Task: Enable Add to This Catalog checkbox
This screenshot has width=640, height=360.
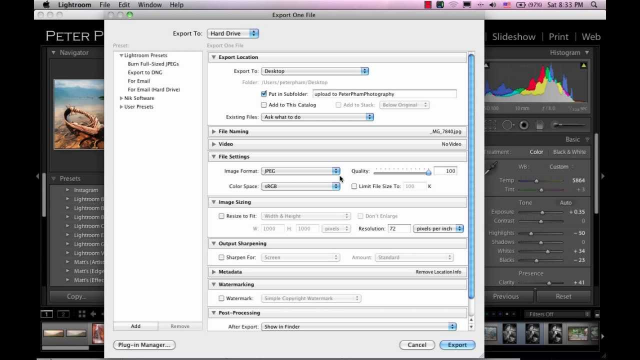Action: [x=264, y=105]
